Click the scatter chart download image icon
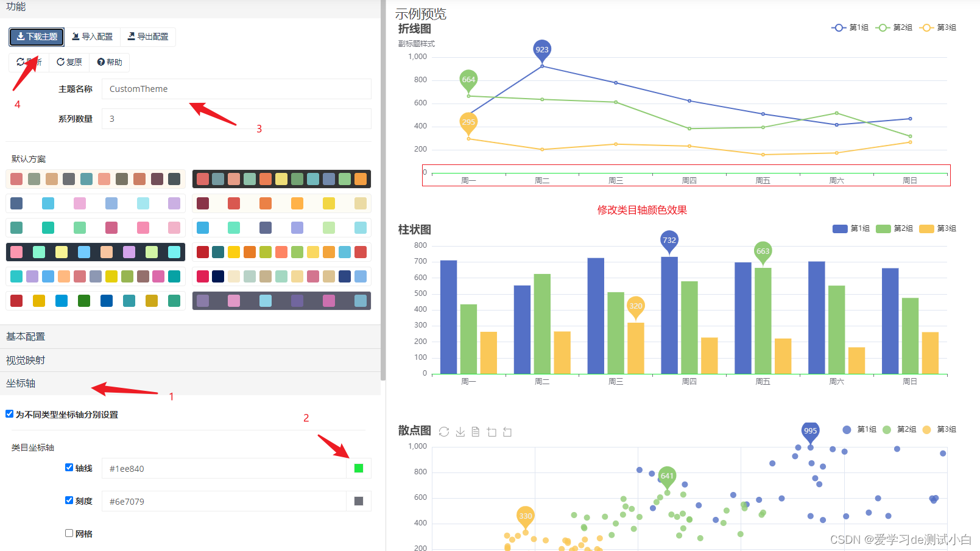The image size is (980, 551). (460, 432)
